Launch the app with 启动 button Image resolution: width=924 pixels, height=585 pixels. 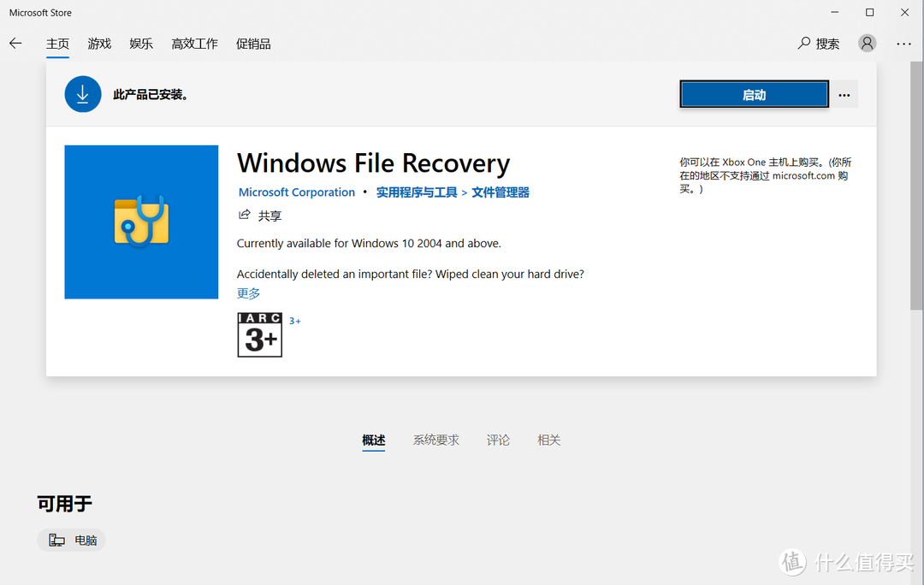(755, 94)
